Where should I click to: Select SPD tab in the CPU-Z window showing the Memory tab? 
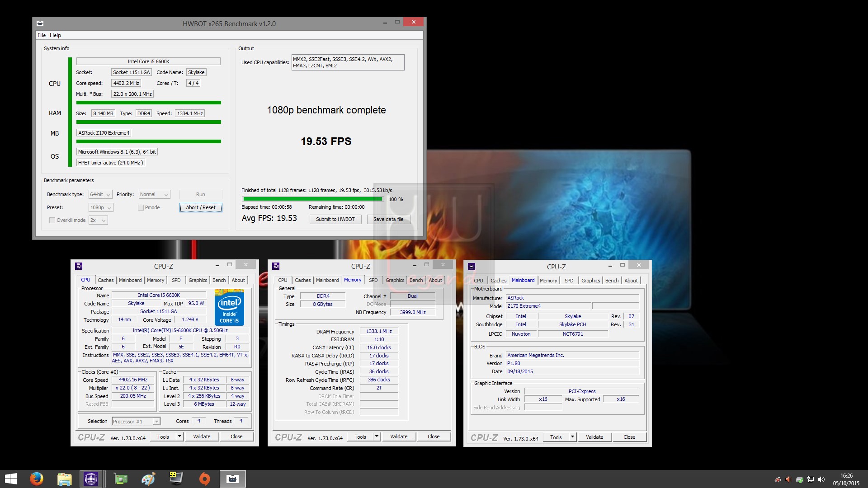coord(373,280)
